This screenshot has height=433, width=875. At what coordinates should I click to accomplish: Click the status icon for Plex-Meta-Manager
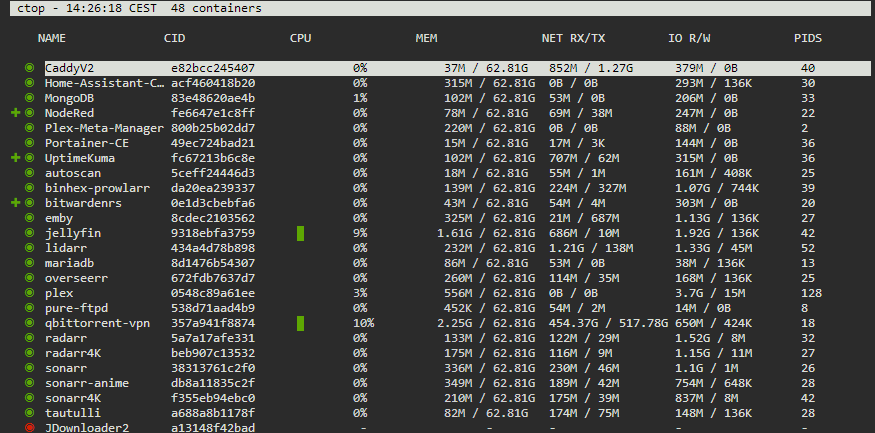[30, 128]
